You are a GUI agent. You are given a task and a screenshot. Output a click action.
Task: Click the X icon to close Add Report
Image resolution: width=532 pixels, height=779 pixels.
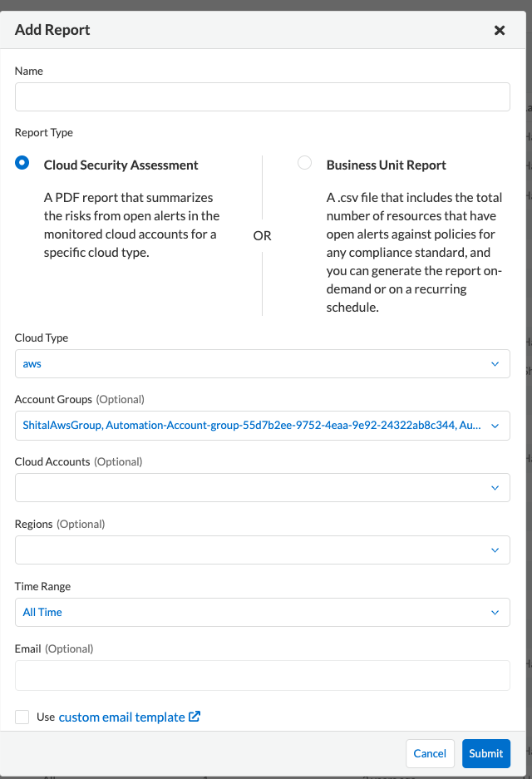pyautogui.click(x=500, y=30)
